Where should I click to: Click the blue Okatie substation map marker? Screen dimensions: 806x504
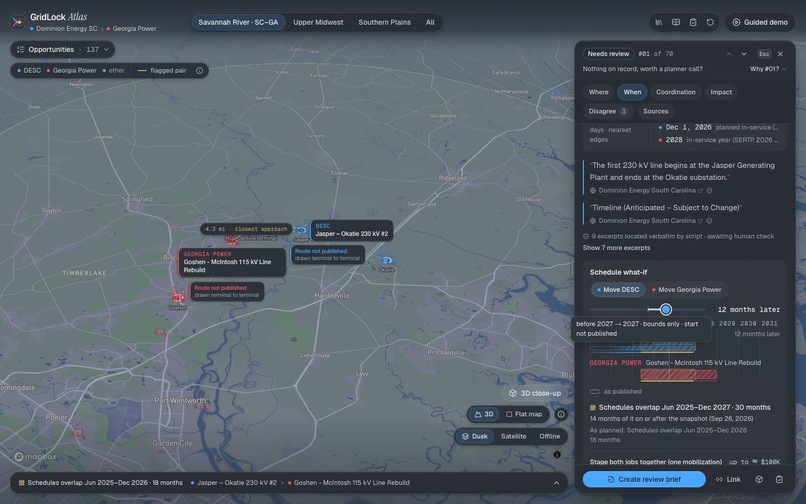click(387, 261)
